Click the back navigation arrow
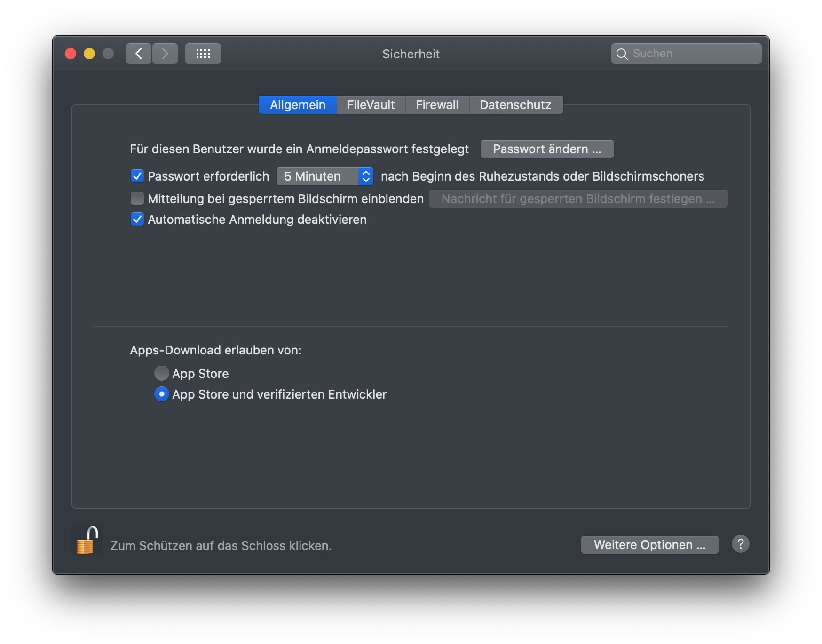Viewport: 822px width, 644px height. point(139,54)
